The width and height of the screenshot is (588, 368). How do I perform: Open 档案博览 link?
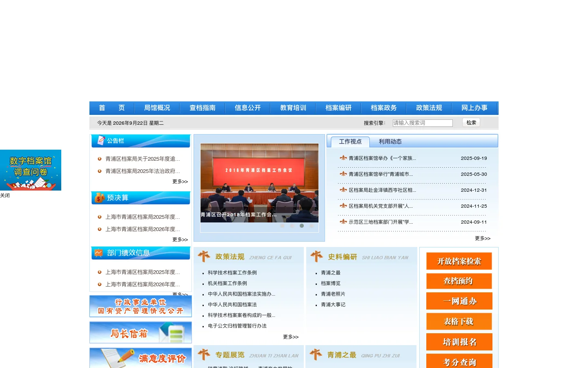point(331,283)
